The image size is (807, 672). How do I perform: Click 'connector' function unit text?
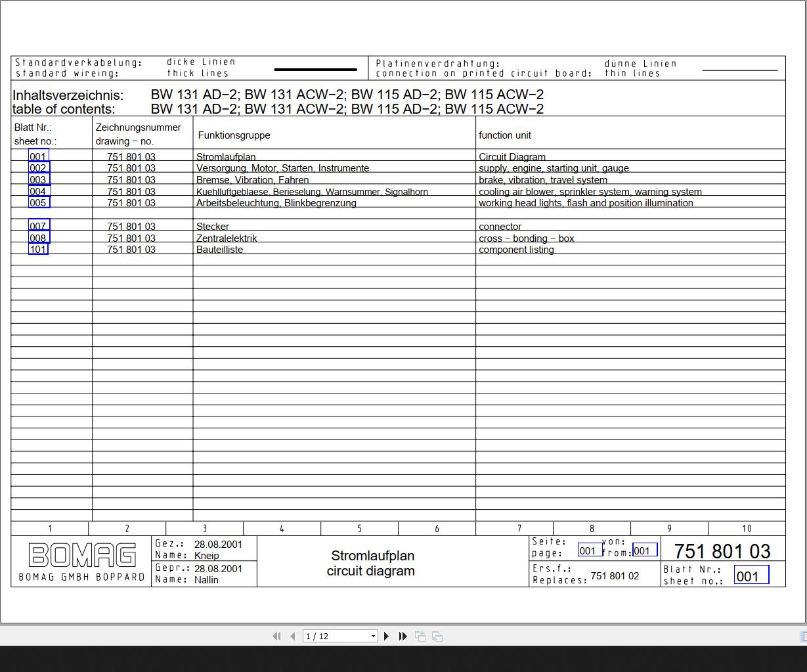pyautogui.click(x=500, y=227)
